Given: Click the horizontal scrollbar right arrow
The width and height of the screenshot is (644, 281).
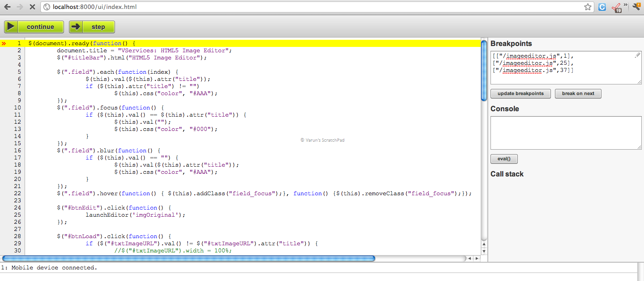Looking at the screenshot, I should (x=477, y=258).
